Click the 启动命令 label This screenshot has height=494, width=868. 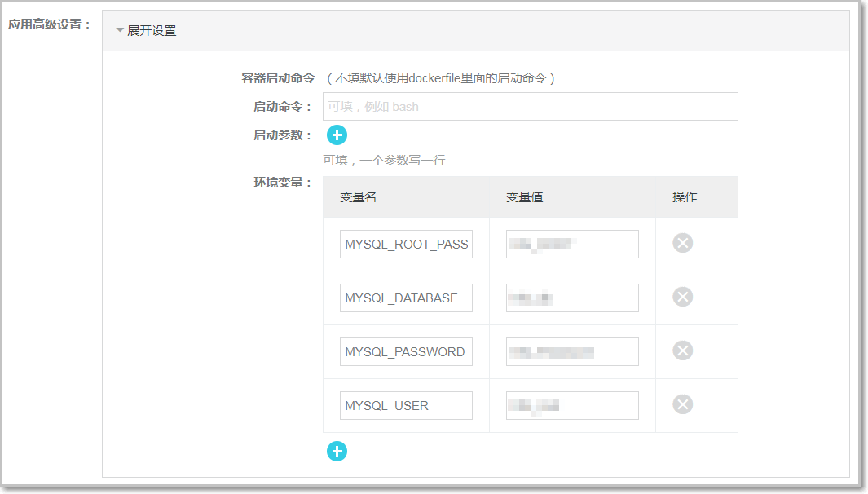point(282,106)
